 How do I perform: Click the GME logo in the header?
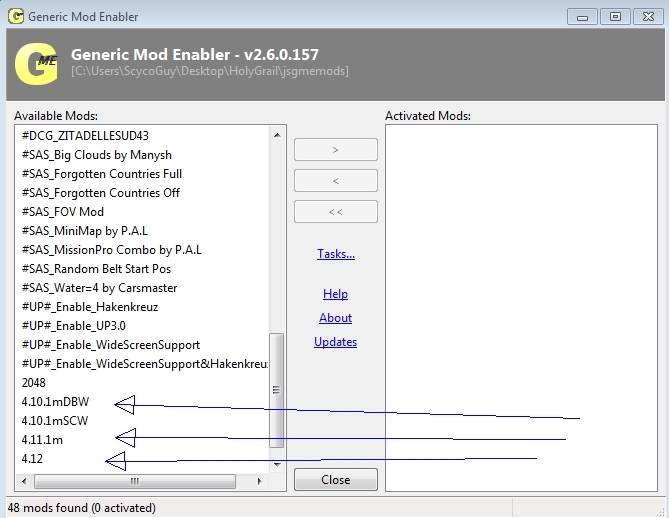(x=36, y=64)
